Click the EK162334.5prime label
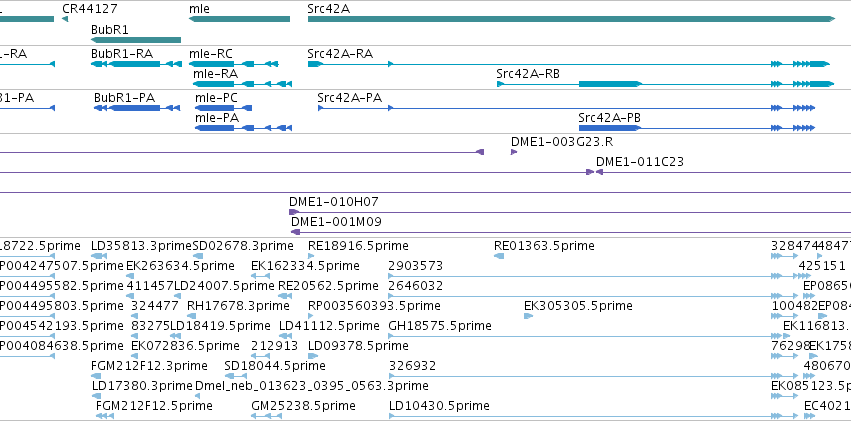Image resolution: width=851 pixels, height=421 pixels. (x=305, y=266)
